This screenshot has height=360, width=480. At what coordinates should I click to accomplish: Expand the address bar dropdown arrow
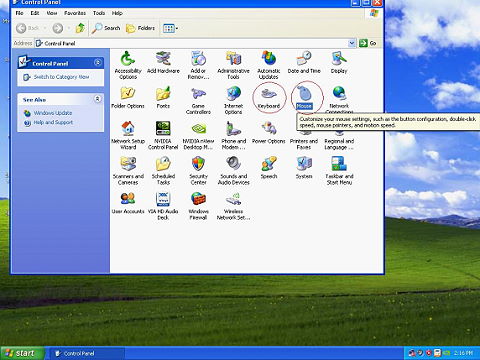coord(352,43)
